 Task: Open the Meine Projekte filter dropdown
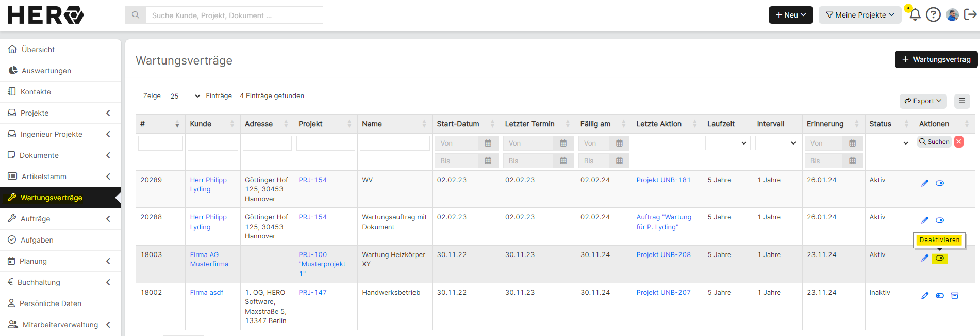tap(860, 15)
